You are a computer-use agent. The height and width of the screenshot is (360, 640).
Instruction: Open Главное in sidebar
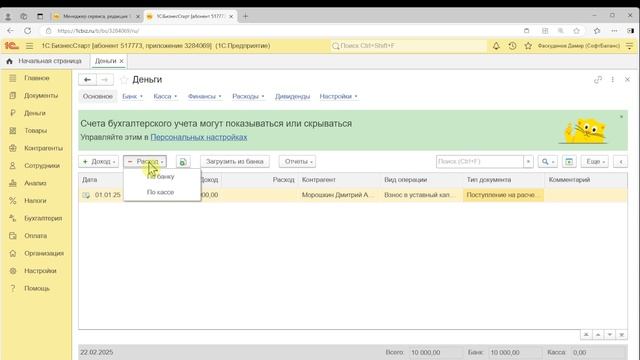point(36,78)
